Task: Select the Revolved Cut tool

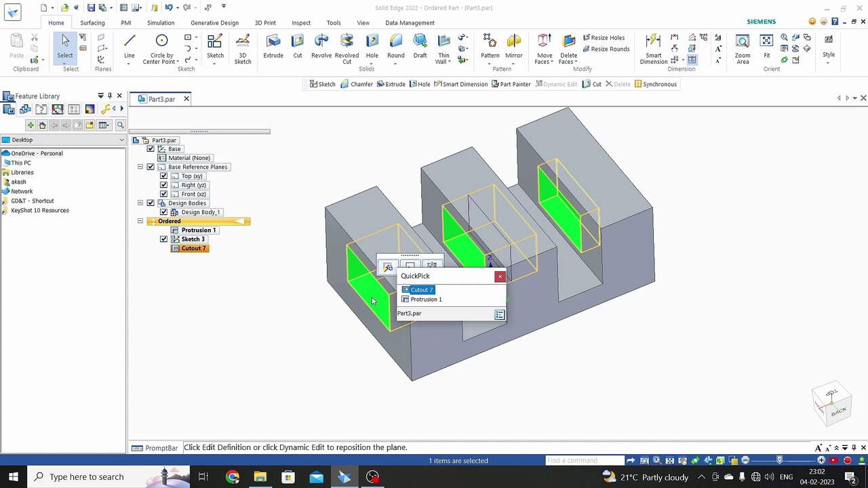Action: click(347, 48)
